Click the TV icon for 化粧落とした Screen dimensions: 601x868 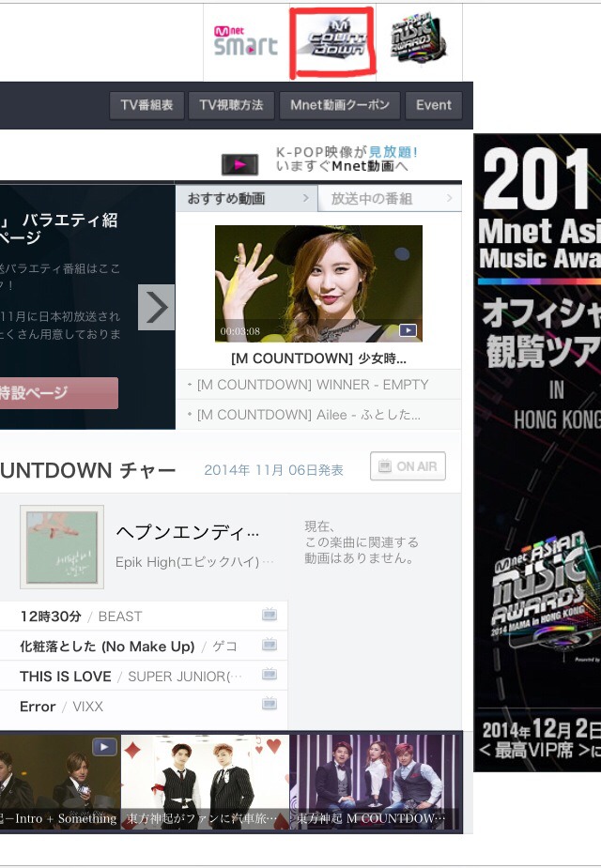coord(270,645)
